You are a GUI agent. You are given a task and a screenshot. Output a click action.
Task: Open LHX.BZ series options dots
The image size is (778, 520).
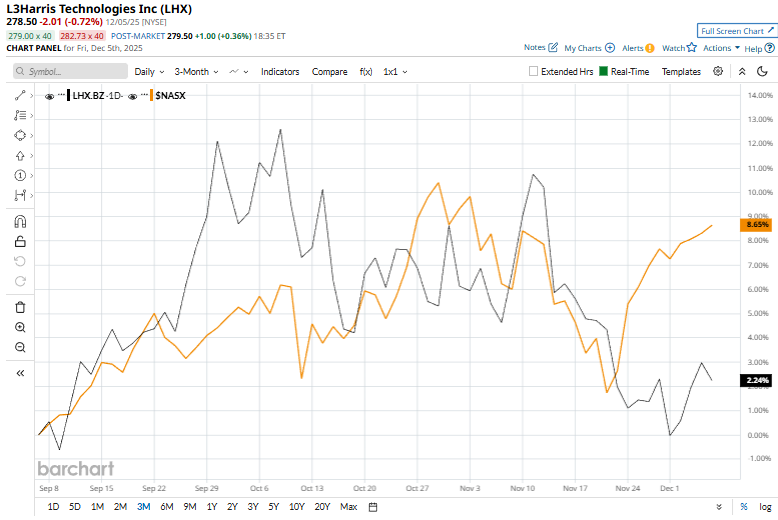tap(62, 93)
